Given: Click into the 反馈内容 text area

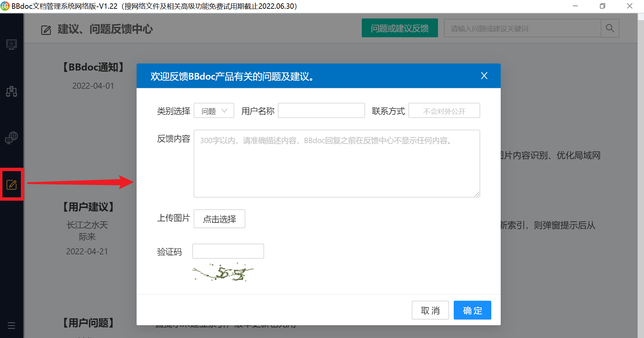Looking at the screenshot, I should 337,164.
